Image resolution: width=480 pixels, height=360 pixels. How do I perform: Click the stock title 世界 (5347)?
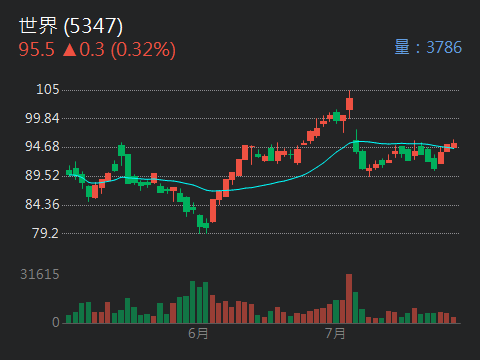coord(71,26)
